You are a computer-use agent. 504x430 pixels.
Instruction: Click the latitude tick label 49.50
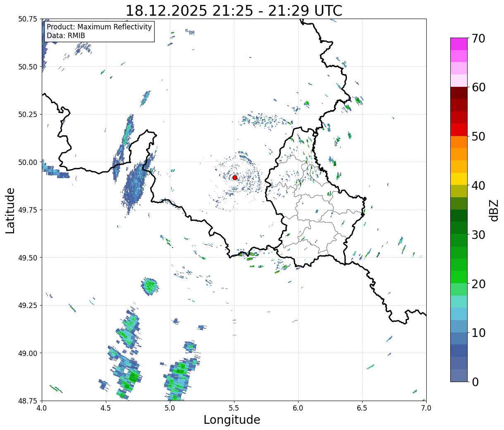coord(28,258)
